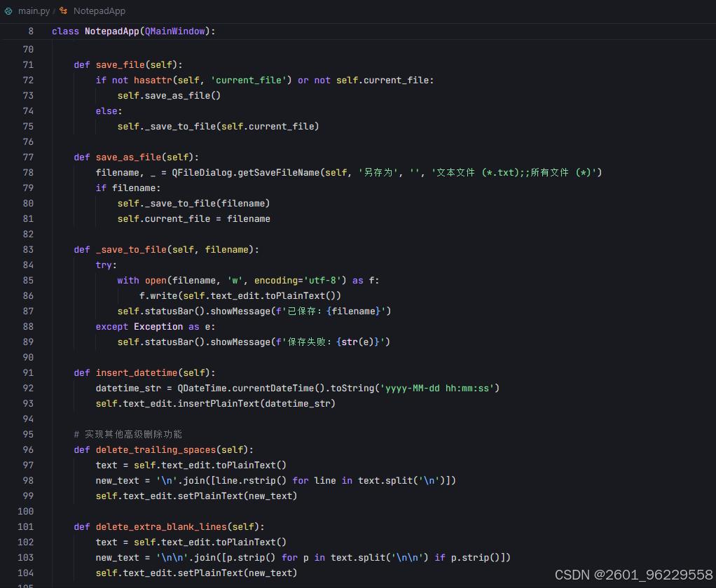Click QDateTime on line 92

[202, 388]
